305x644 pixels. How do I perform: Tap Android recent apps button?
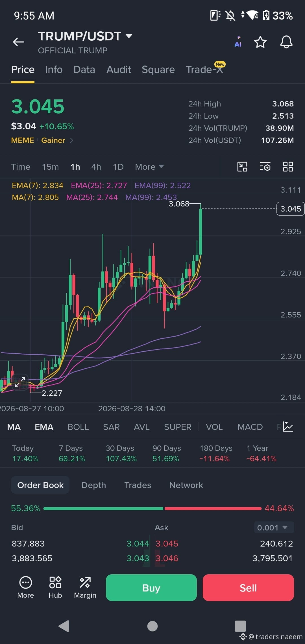pos(240,626)
